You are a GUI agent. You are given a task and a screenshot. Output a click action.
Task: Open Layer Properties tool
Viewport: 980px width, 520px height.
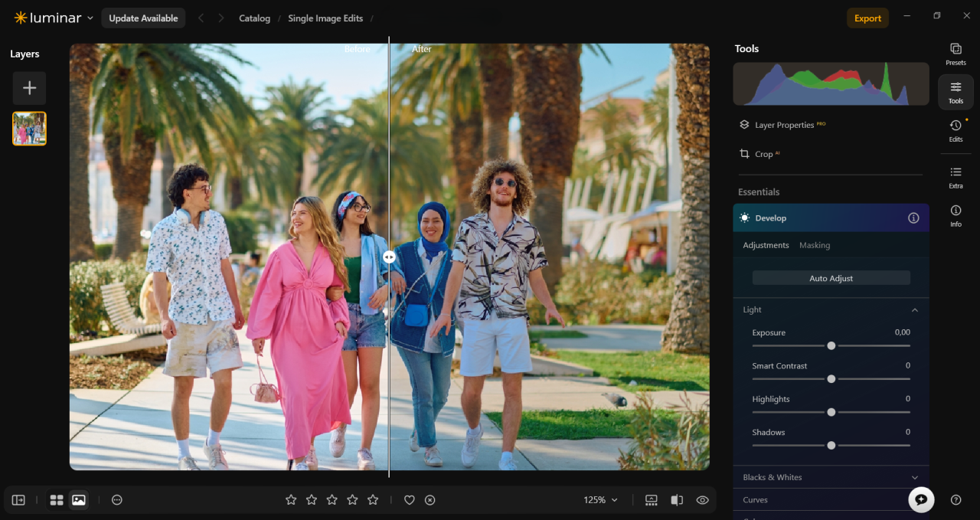tap(782, 125)
